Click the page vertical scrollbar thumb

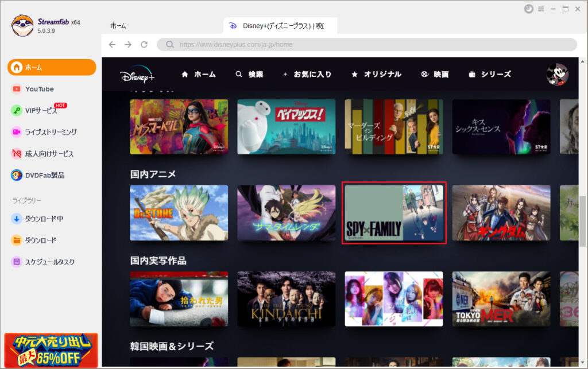click(582, 221)
